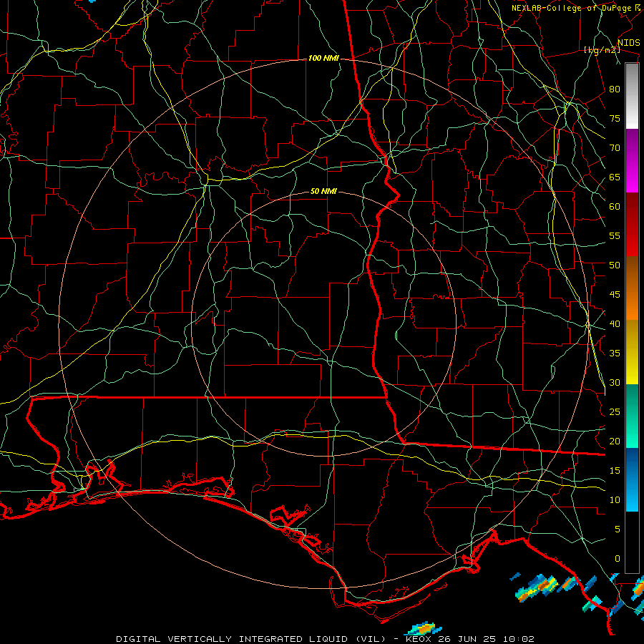
Task: Click the scale value 75
Action: coord(615,118)
